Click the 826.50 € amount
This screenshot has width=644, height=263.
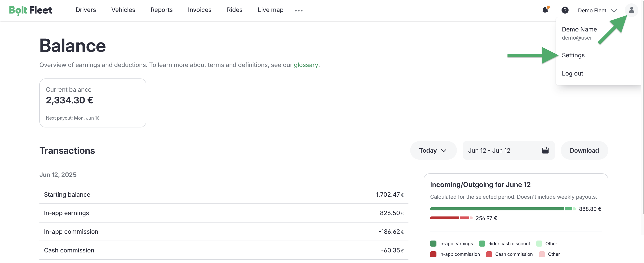[x=392, y=213]
